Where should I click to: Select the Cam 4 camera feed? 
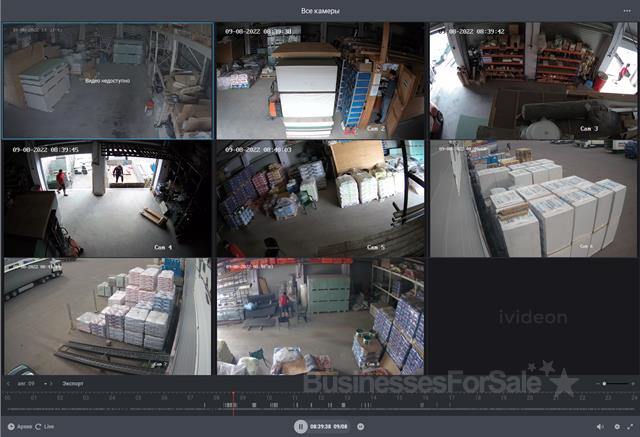coord(106,197)
